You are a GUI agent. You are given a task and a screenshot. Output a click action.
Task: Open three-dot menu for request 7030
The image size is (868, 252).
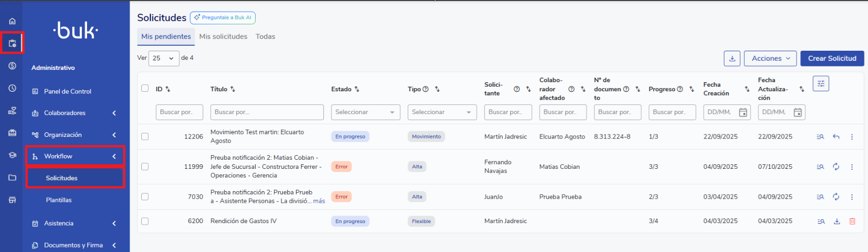[852, 197]
